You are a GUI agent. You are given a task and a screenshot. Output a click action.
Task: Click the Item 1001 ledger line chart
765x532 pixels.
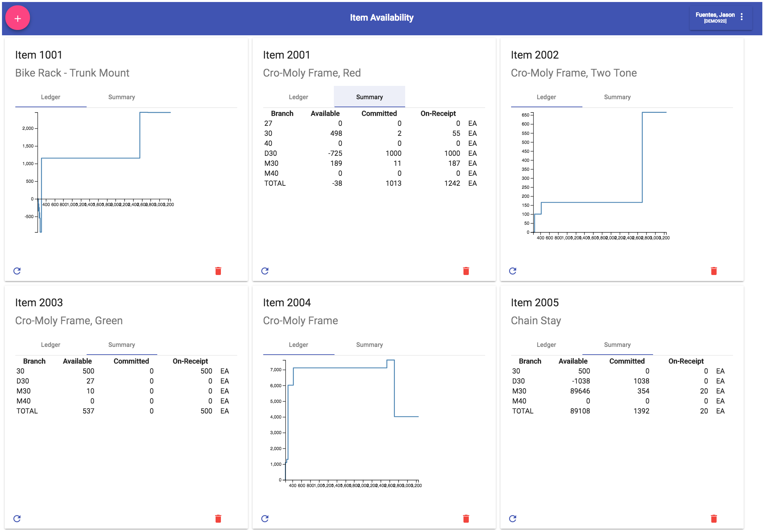pyautogui.click(x=98, y=172)
